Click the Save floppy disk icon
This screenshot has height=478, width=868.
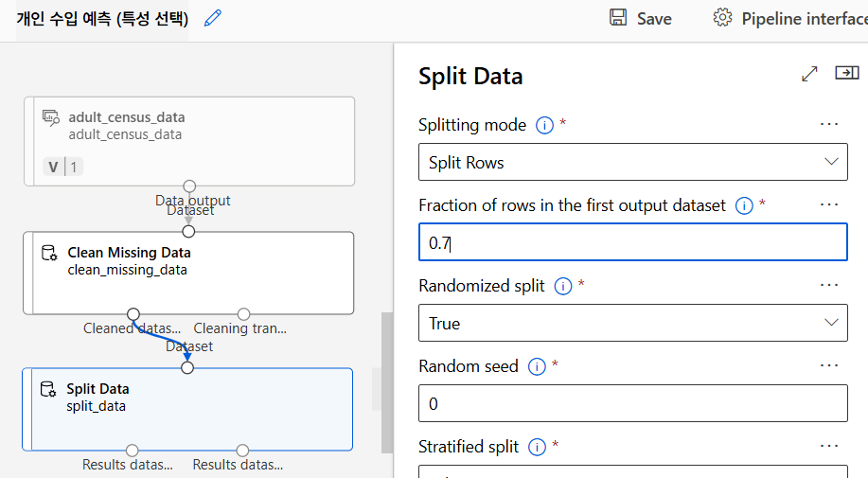tap(618, 18)
